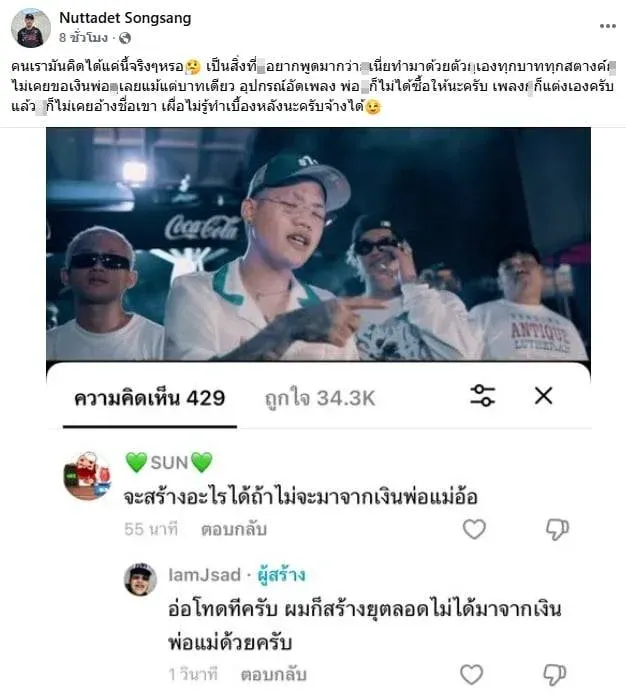Close the comments panel with X
The height and width of the screenshot is (697, 626).
pyautogui.click(x=543, y=395)
